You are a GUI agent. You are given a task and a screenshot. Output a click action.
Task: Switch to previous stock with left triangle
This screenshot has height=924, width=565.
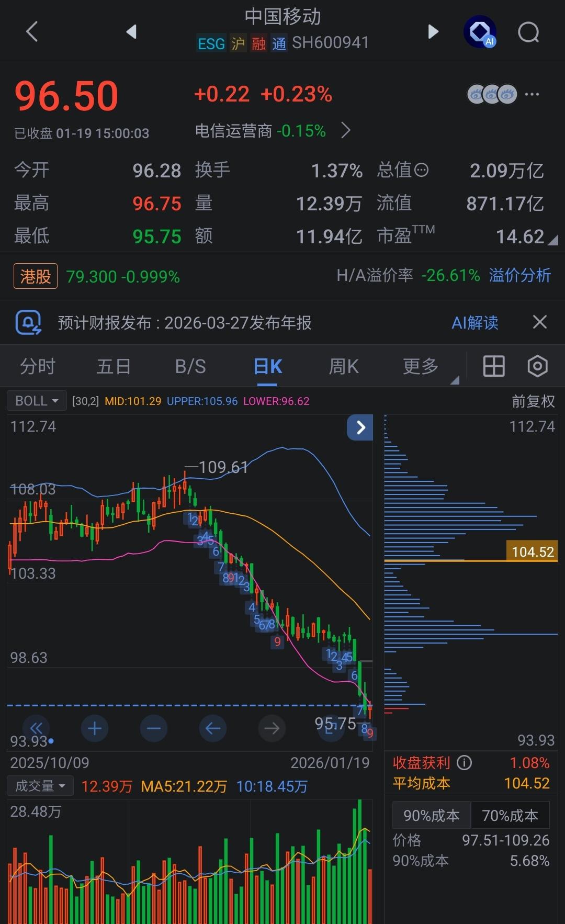pyautogui.click(x=131, y=31)
